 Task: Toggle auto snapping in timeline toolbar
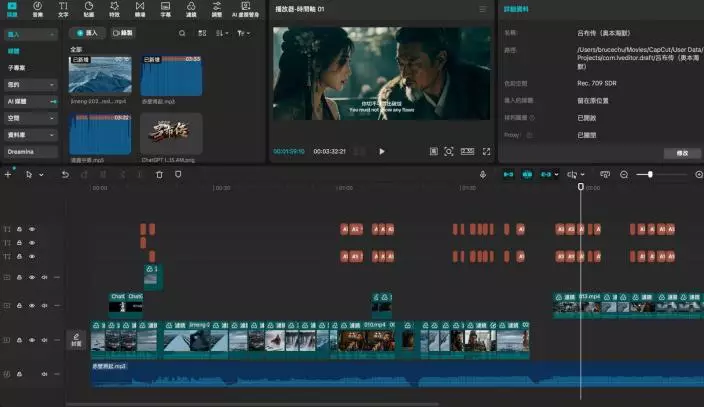(x=527, y=175)
